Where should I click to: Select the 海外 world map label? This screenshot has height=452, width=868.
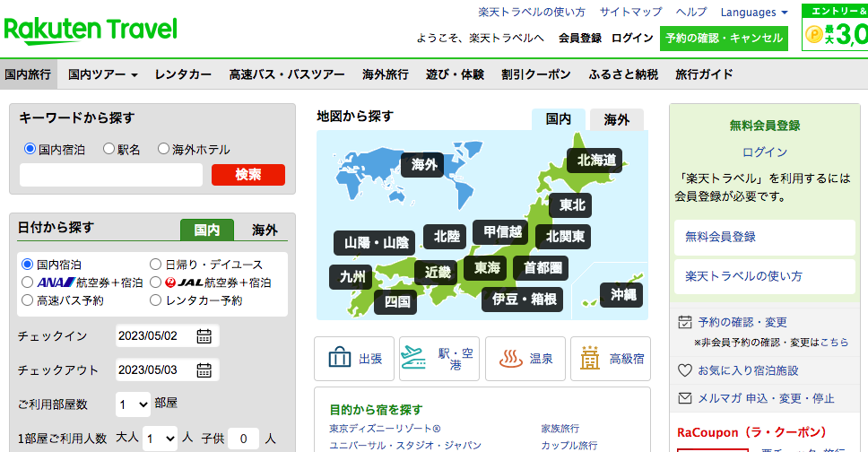(x=423, y=165)
